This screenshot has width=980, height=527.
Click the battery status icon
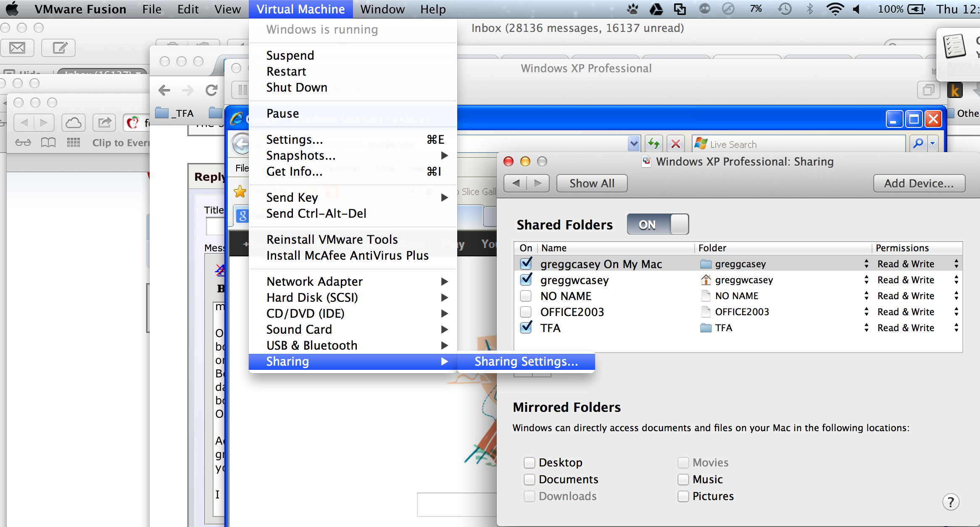916,9
